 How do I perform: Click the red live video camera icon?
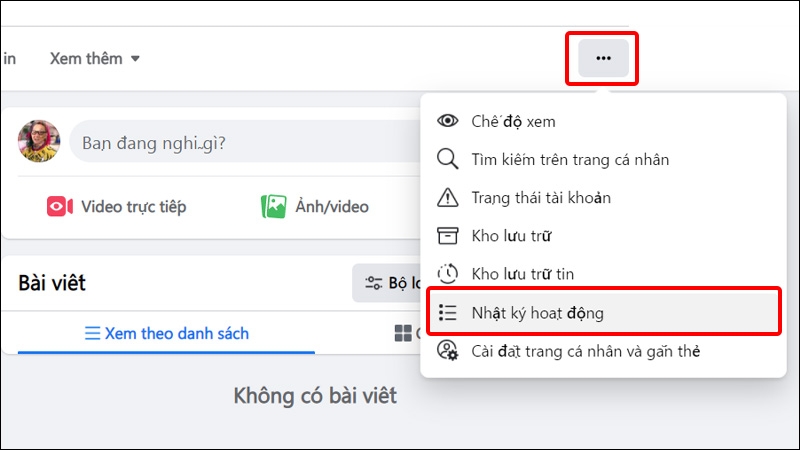click(x=60, y=207)
